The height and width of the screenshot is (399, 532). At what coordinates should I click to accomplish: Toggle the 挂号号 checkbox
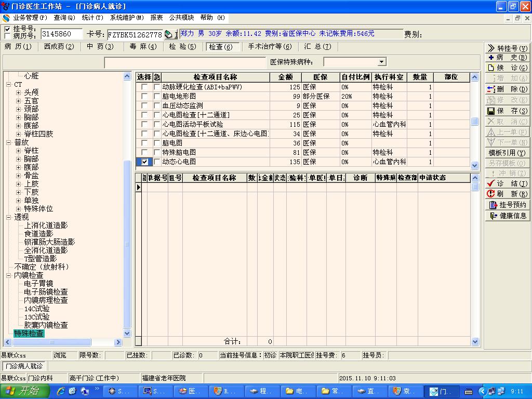point(7,29)
